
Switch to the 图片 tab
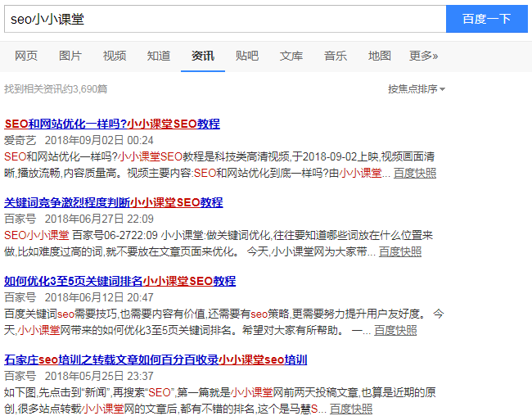click(70, 56)
